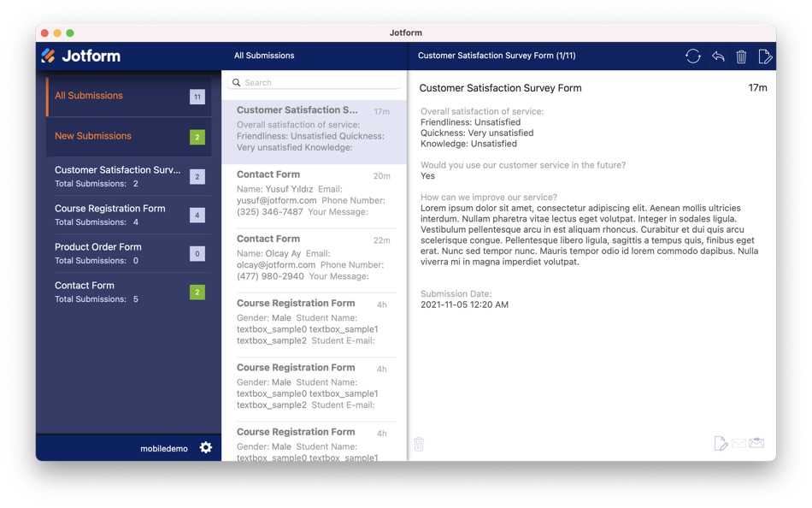This screenshot has height=508, width=812.
Task: Click the faded envelope icon at bottom right
Action: 739,443
